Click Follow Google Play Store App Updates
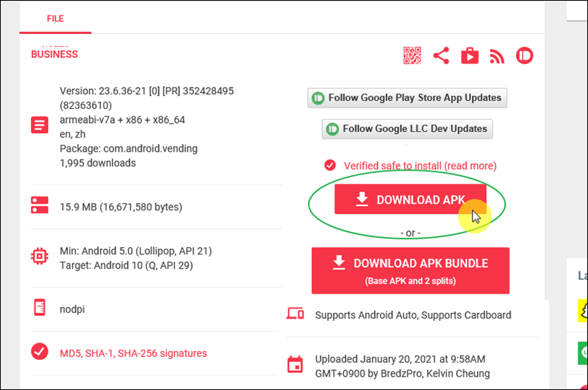The height and width of the screenshot is (390, 588). [407, 98]
